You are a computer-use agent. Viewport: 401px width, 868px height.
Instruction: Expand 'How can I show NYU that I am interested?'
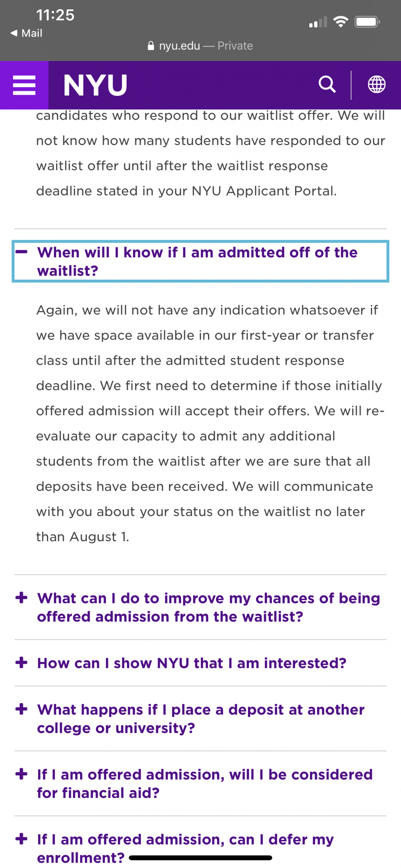191,663
